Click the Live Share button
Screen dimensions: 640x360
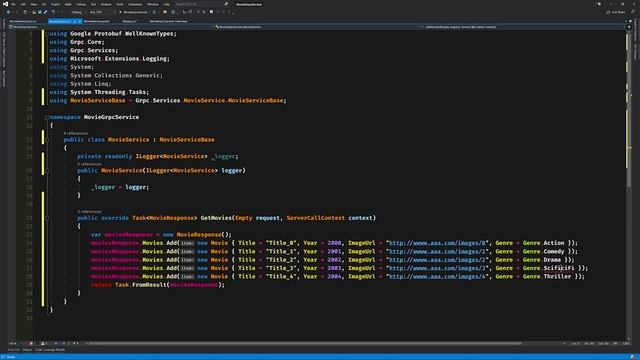click(616, 12)
